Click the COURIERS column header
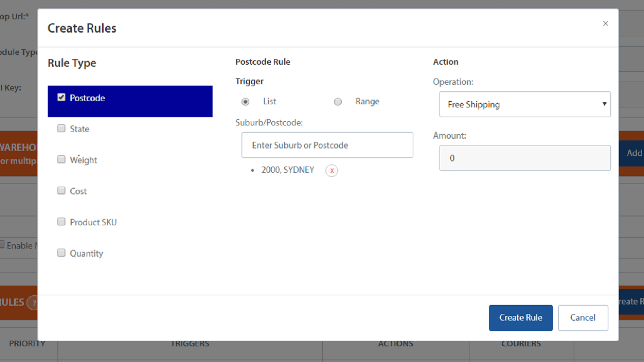This screenshot has width=644, height=362. 521,343
